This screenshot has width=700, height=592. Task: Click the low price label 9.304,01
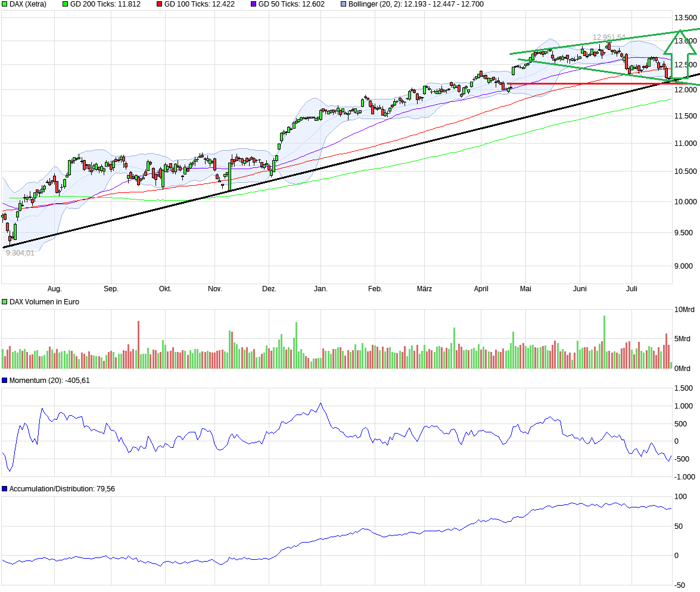[x=20, y=253]
